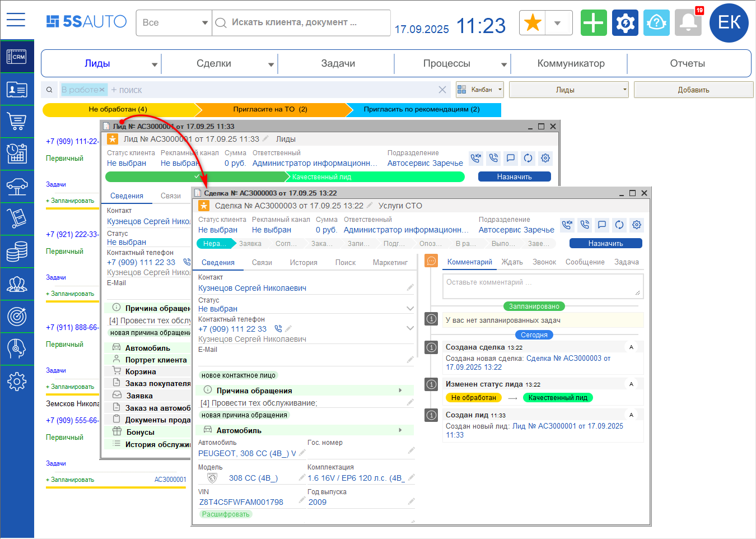Click the green plus add icon

point(594,23)
